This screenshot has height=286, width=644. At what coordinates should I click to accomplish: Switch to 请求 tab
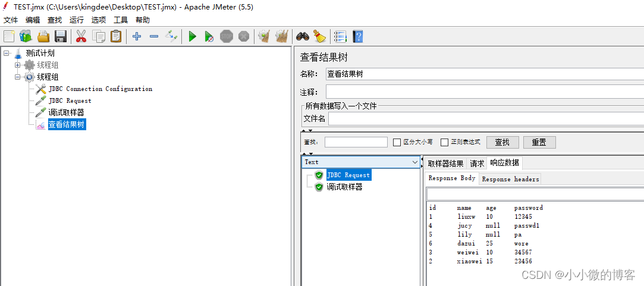click(x=477, y=164)
